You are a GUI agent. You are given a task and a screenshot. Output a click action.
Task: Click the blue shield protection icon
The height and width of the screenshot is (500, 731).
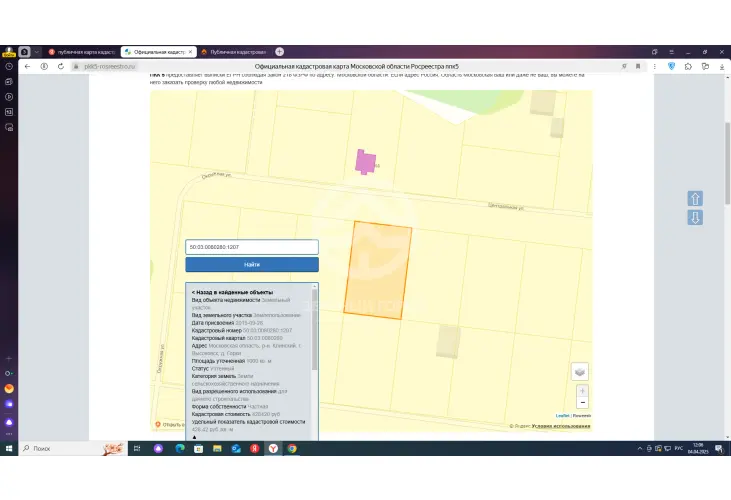(671, 67)
